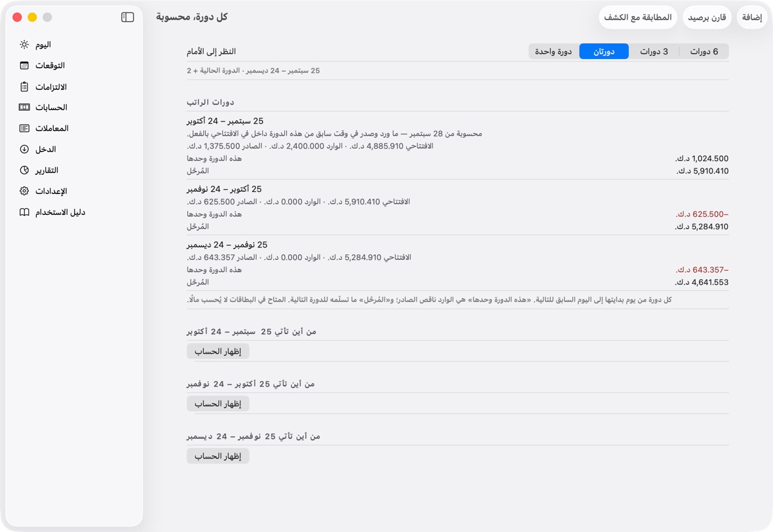Click the heading من أين تأتي 25 نوفمبر – 24 ديسمبر
Screen dimensions: 773x532
(254, 436)
